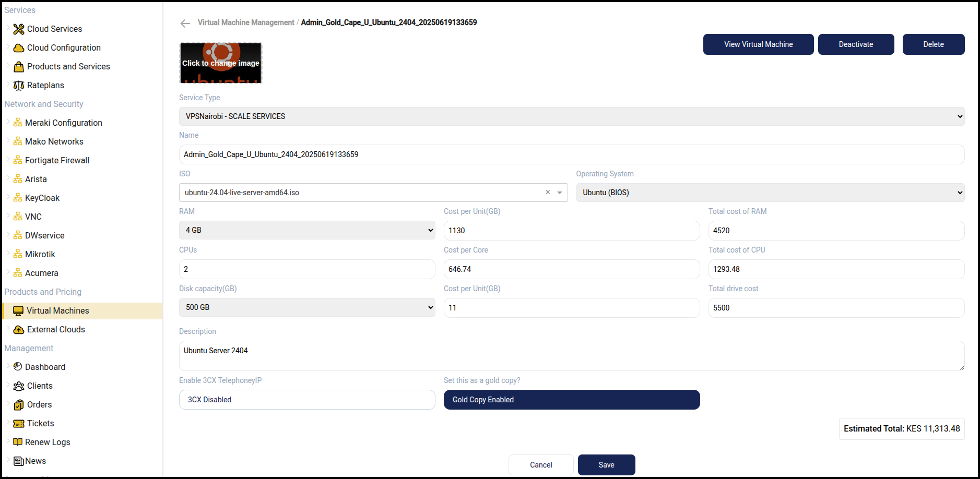Click the Orders clipboard icon

click(x=19, y=405)
